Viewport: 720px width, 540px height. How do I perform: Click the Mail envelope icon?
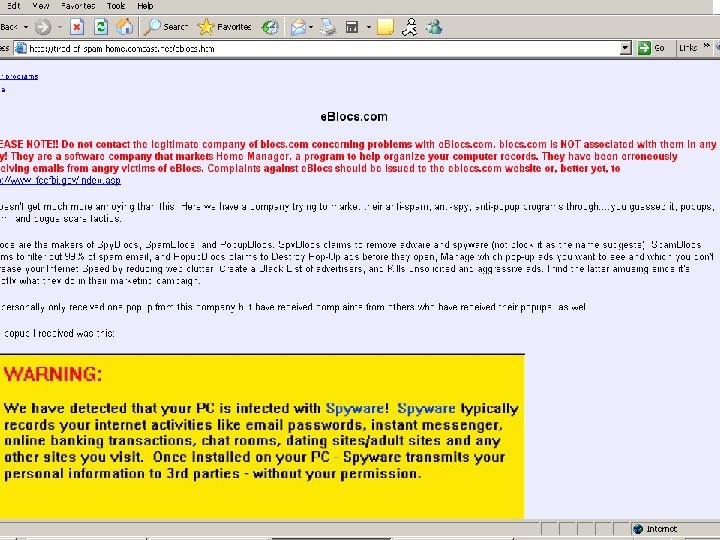click(x=298, y=28)
